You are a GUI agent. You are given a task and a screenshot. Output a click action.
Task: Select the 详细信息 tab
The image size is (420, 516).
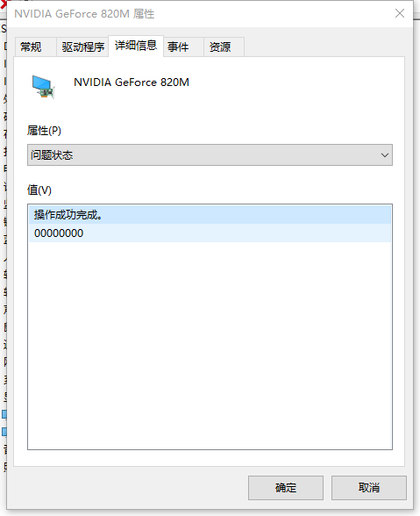(x=136, y=46)
